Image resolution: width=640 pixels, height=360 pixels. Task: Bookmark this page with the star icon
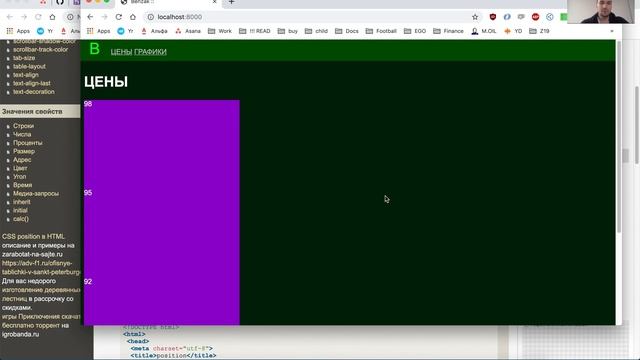(475, 17)
